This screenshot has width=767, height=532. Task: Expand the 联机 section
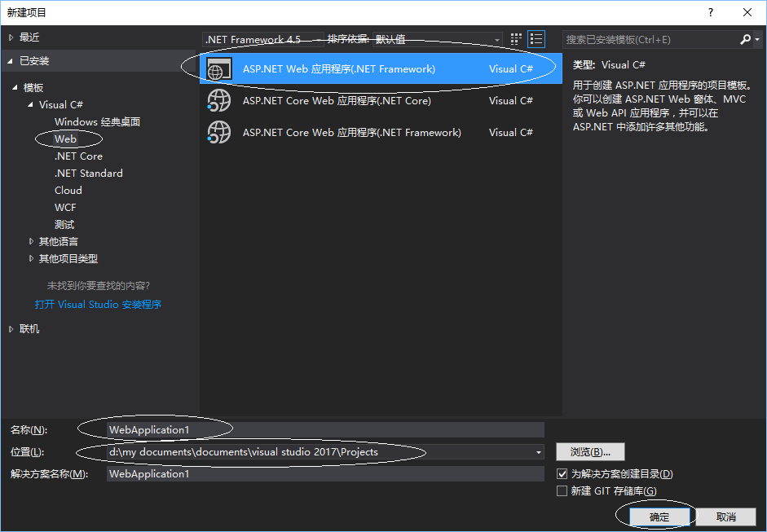coord(11,329)
